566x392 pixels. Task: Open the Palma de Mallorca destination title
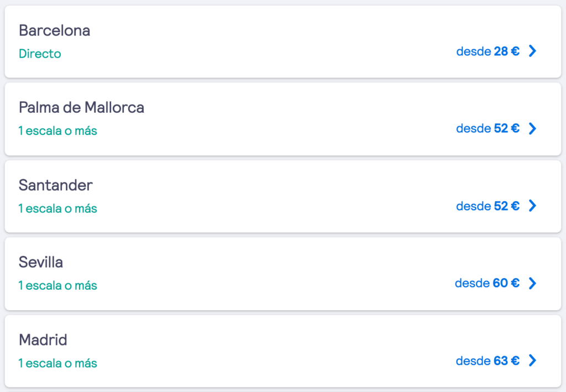(x=82, y=108)
